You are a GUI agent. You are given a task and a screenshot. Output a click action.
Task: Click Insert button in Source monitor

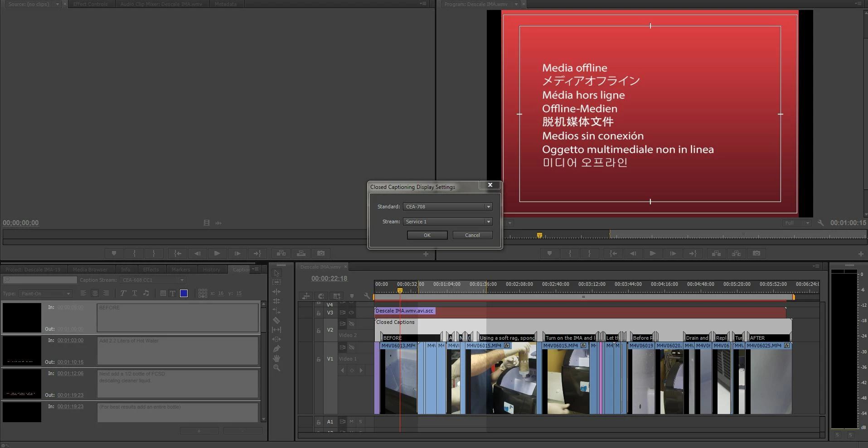click(281, 253)
